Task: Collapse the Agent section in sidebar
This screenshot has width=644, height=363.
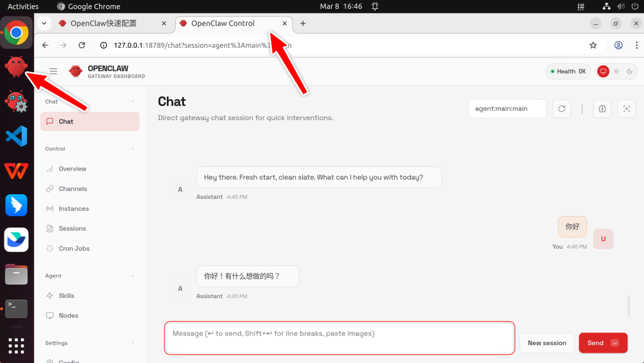Action: point(133,276)
